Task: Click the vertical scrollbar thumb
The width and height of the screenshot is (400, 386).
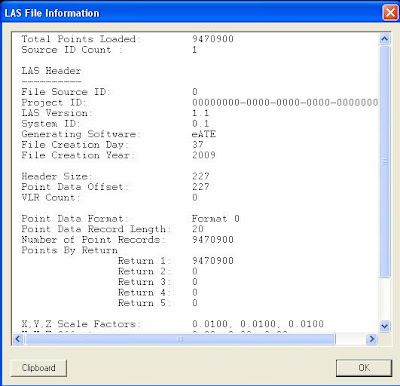Action: 384,161
